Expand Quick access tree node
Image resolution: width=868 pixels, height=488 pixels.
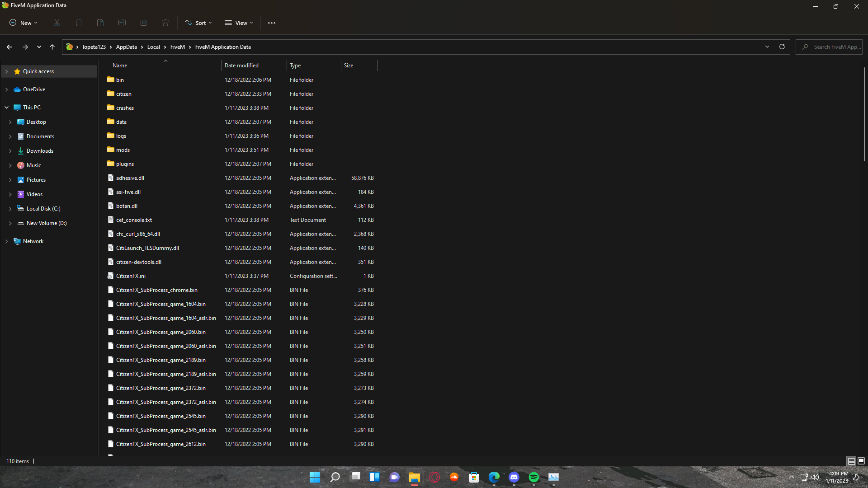click(7, 71)
